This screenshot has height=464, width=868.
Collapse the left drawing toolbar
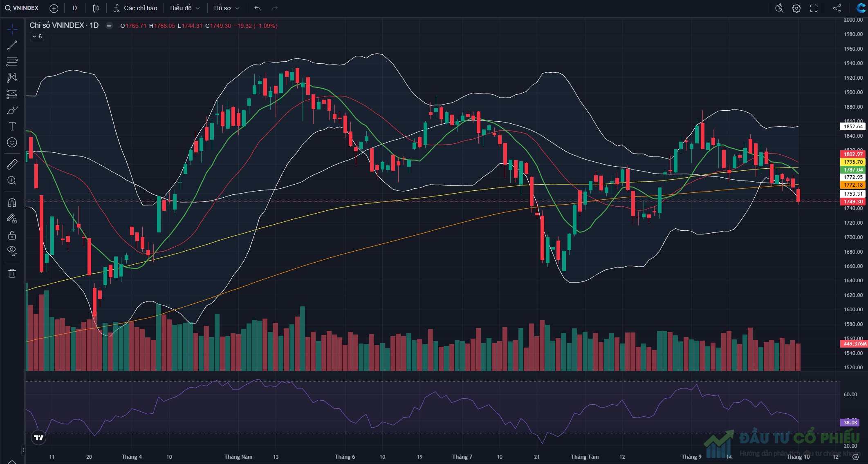pos(23,450)
